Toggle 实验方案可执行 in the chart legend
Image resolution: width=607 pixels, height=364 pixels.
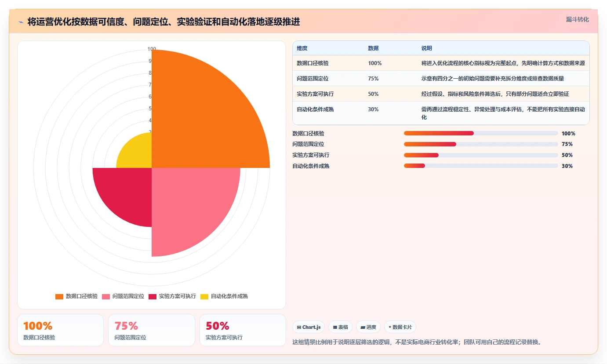click(x=172, y=296)
